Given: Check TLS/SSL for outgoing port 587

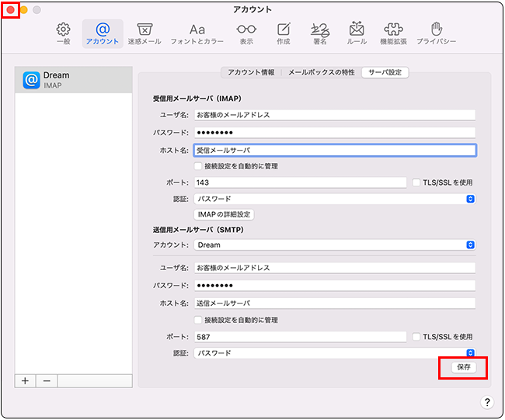Looking at the screenshot, I should [416, 337].
